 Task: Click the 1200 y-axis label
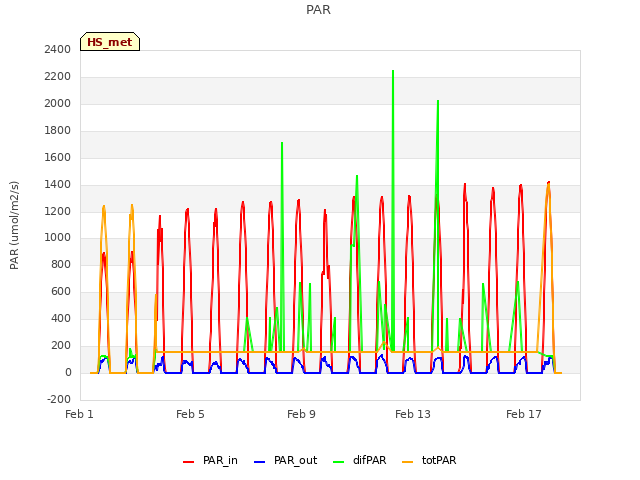(58, 211)
